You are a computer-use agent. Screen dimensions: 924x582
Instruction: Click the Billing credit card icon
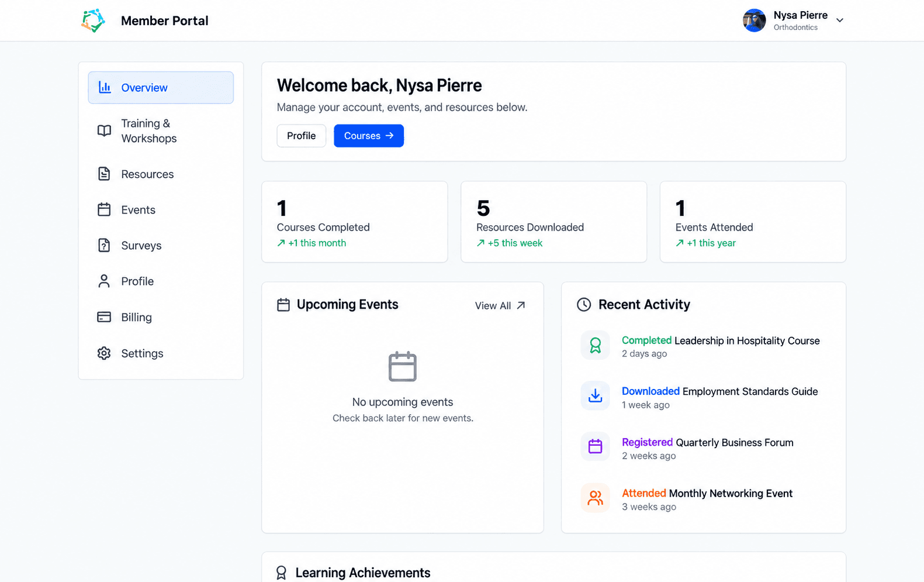(x=104, y=317)
